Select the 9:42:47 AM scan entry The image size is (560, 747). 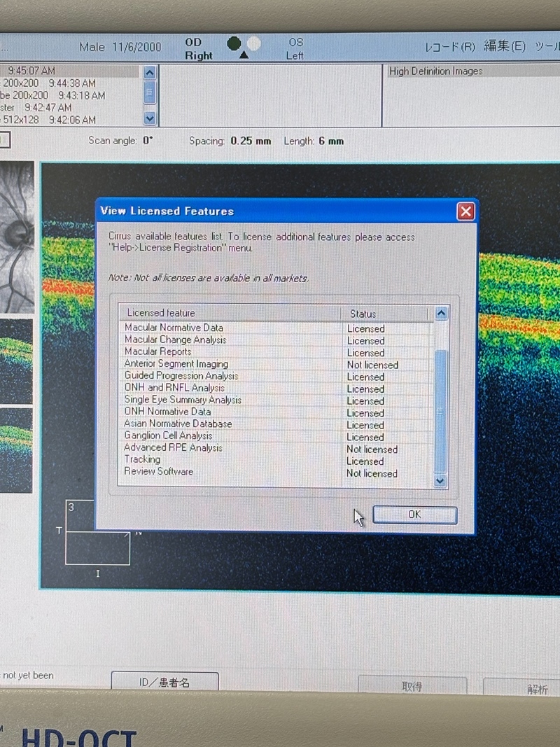click(x=69, y=108)
